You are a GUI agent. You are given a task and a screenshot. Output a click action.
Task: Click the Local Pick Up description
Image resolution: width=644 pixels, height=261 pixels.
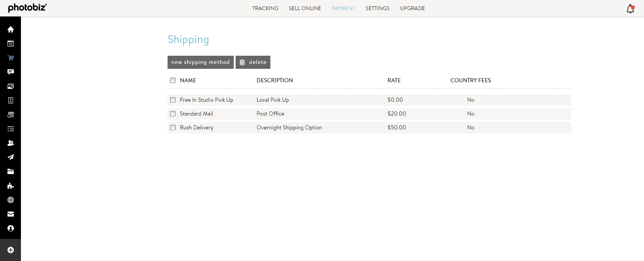[273, 100]
